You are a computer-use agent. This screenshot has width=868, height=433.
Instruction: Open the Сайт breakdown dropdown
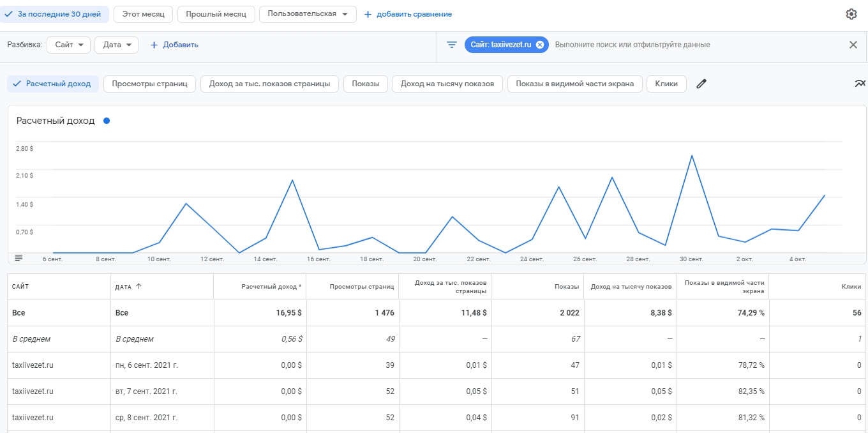pyautogui.click(x=68, y=45)
